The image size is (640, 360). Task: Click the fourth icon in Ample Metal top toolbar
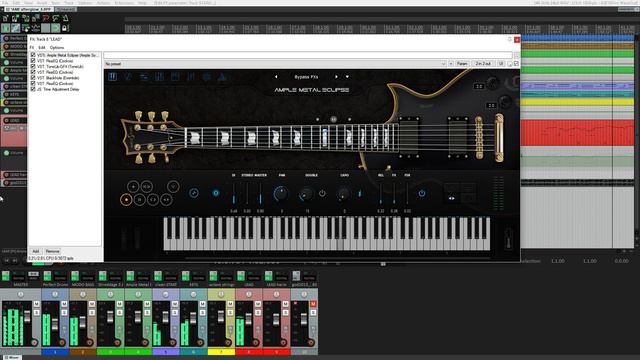160,77
